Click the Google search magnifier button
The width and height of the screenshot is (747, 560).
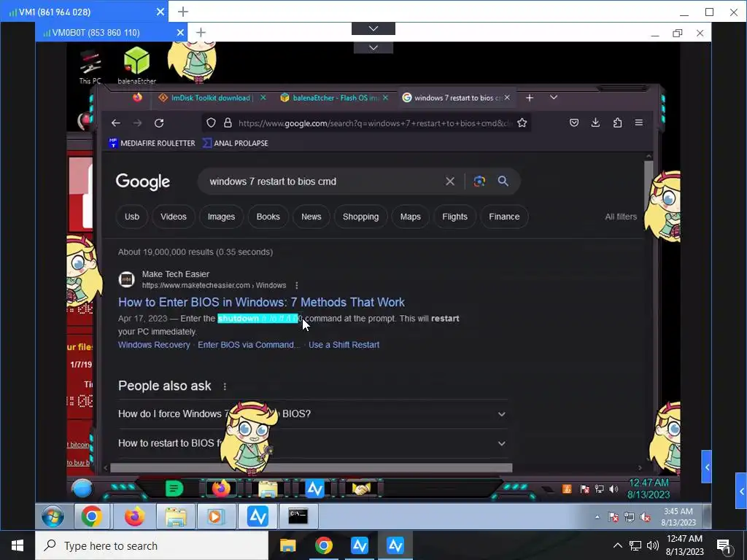[x=503, y=181]
